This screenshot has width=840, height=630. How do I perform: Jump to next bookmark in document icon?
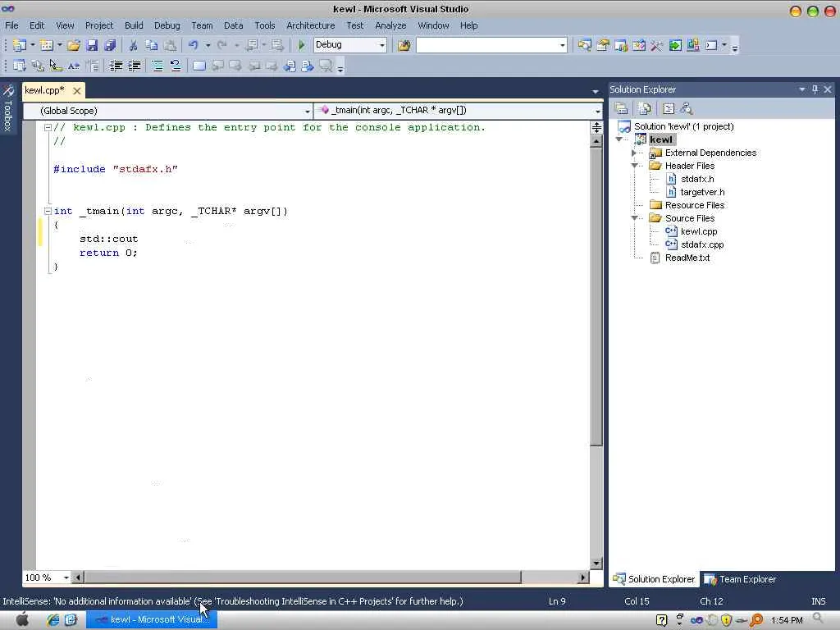[x=307, y=66]
